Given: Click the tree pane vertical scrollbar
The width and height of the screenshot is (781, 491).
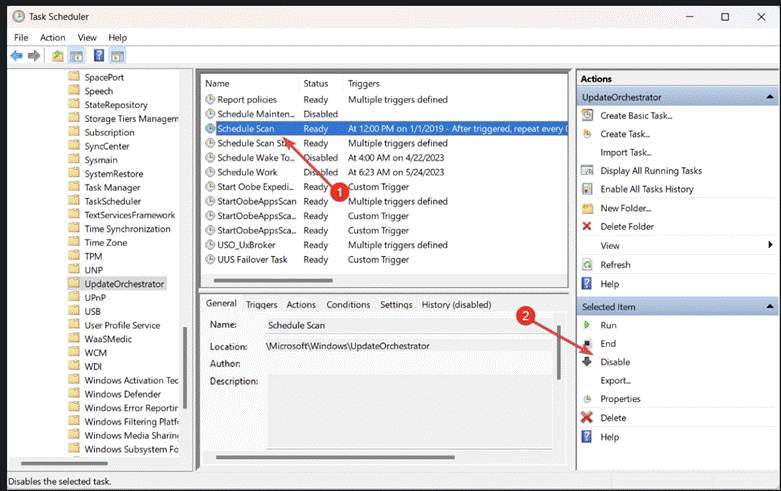Looking at the screenshot, I should point(185,368).
